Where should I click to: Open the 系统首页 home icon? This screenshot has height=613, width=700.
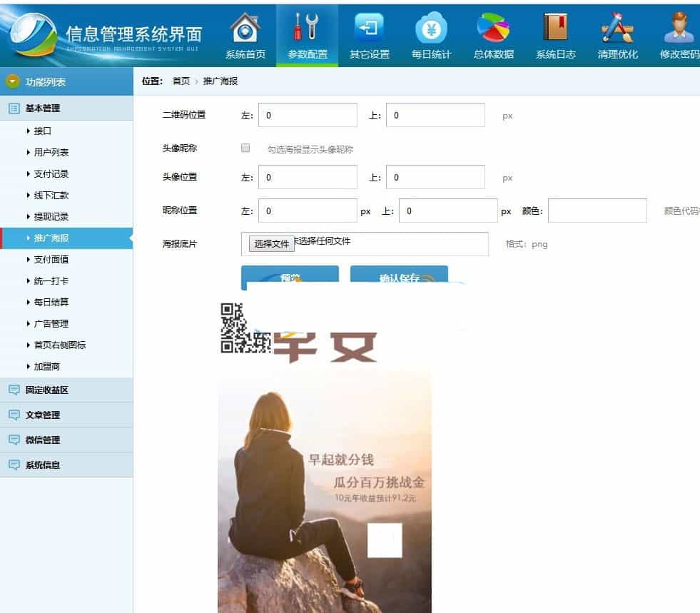[x=245, y=28]
